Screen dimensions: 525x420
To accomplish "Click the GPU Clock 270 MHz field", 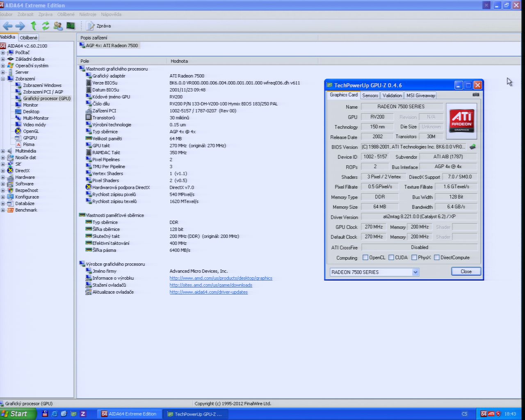I will point(374,227).
